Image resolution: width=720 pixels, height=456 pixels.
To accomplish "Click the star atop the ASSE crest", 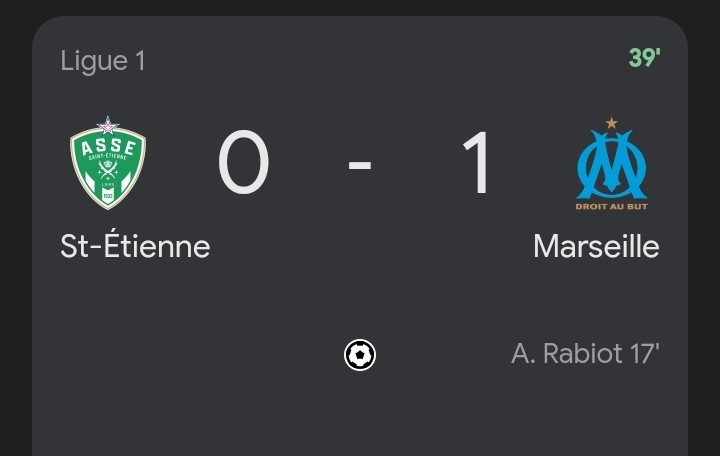I will 108,125.
